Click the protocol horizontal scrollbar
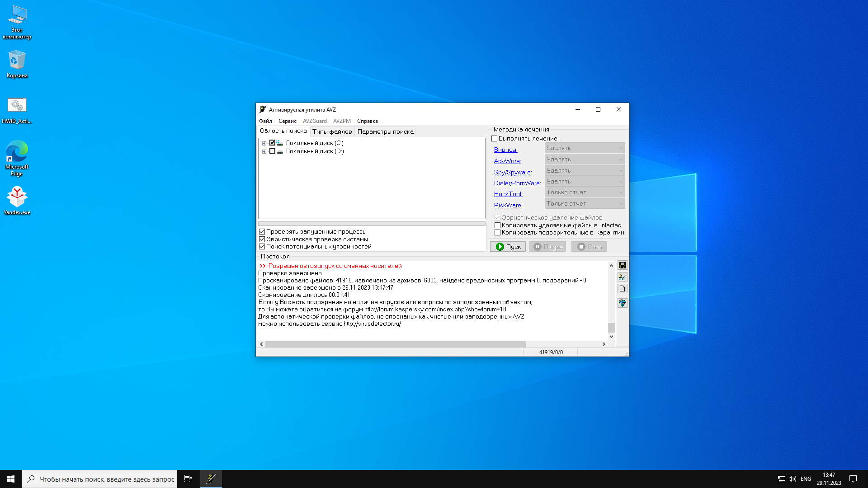 [x=395, y=344]
